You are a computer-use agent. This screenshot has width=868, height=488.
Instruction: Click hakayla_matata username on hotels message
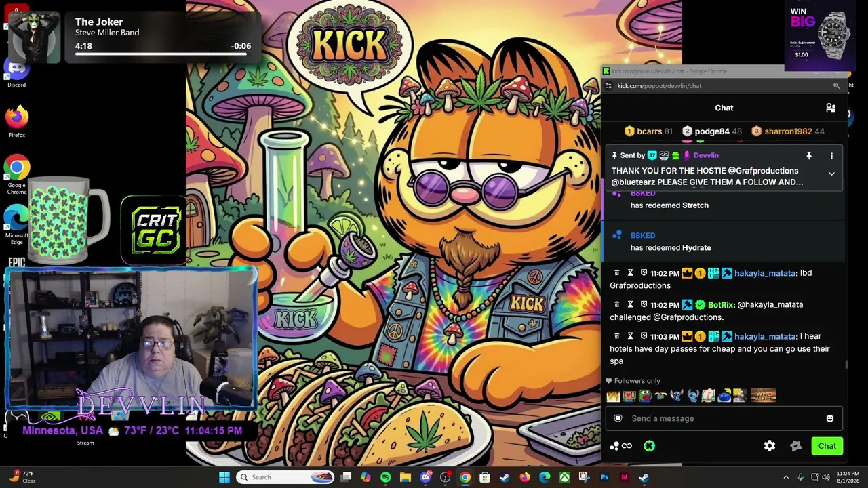[x=765, y=337]
